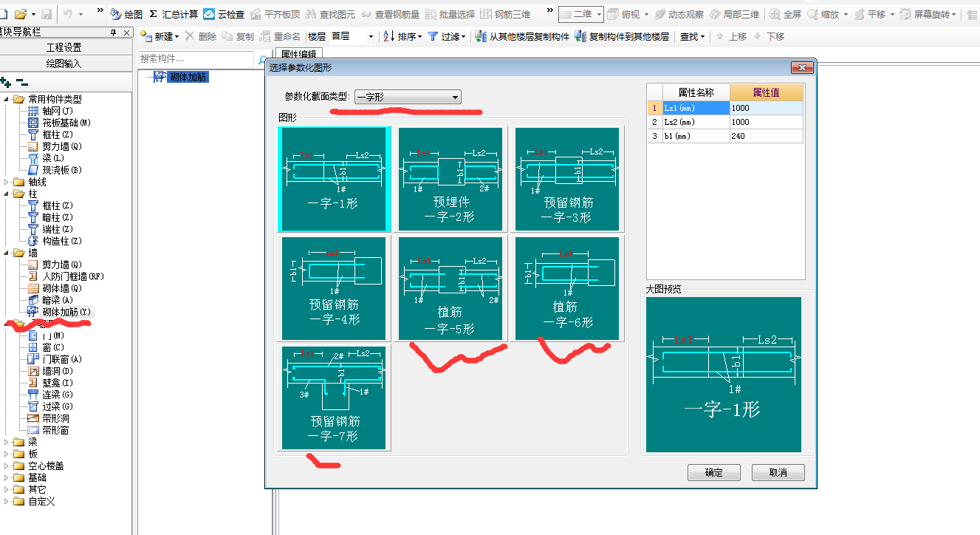
Task: Select 轴网(J) in the tree
Action: 57,111
